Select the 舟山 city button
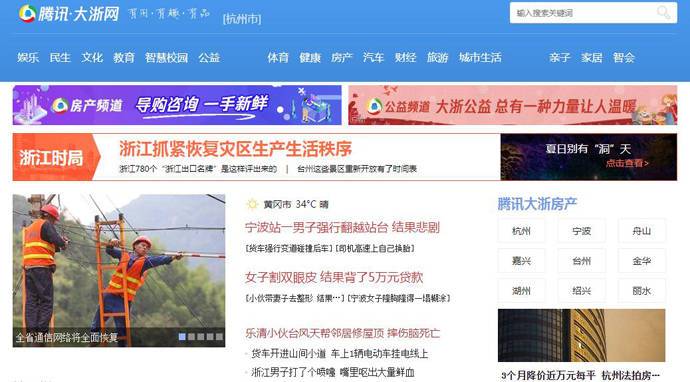This screenshot has width=690, height=382. pyautogui.click(x=642, y=231)
